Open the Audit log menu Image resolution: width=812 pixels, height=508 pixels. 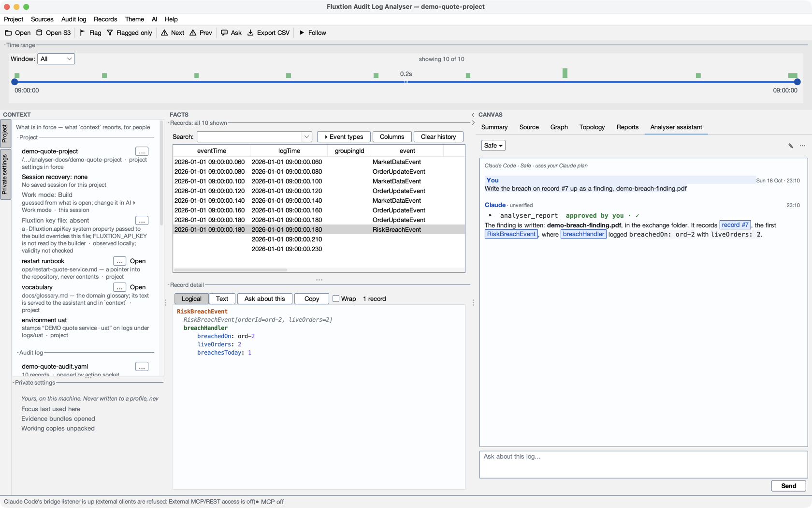click(x=73, y=19)
